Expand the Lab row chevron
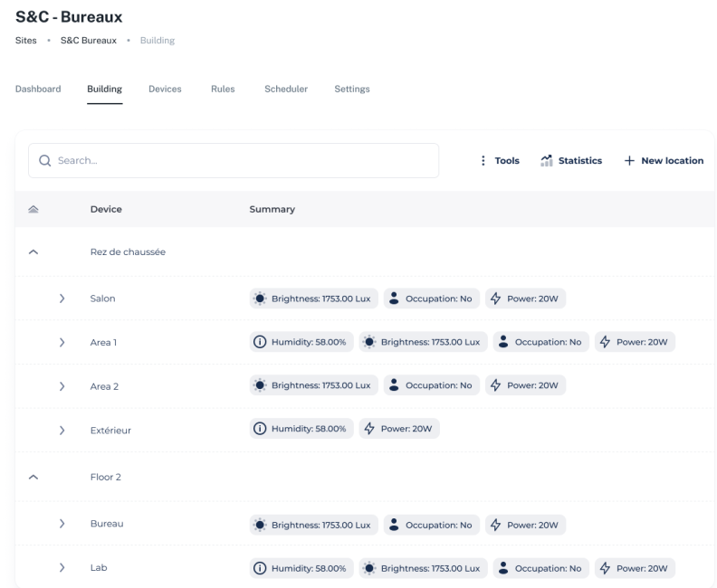 (x=62, y=568)
